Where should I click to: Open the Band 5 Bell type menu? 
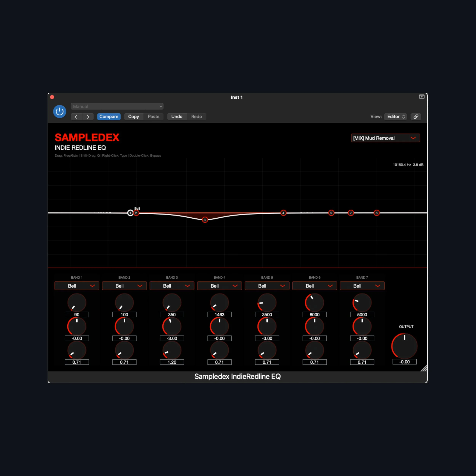coord(267,286)
